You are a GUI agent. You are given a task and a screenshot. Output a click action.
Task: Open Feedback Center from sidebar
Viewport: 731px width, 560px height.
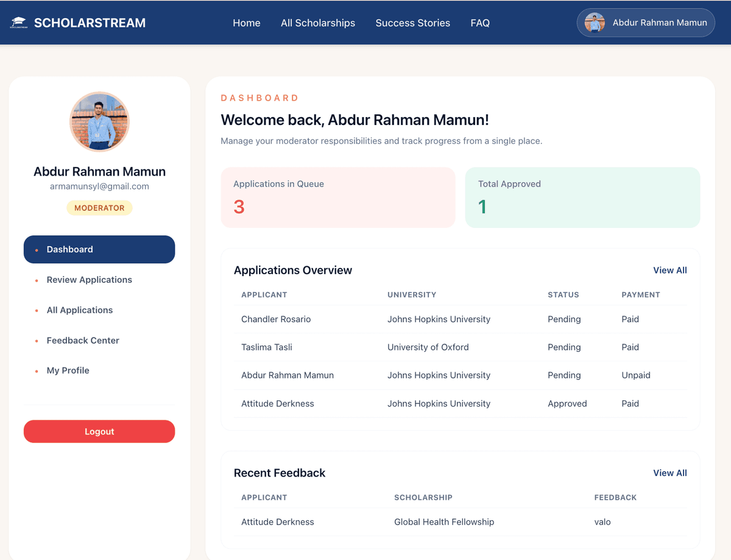pos(83,341)
